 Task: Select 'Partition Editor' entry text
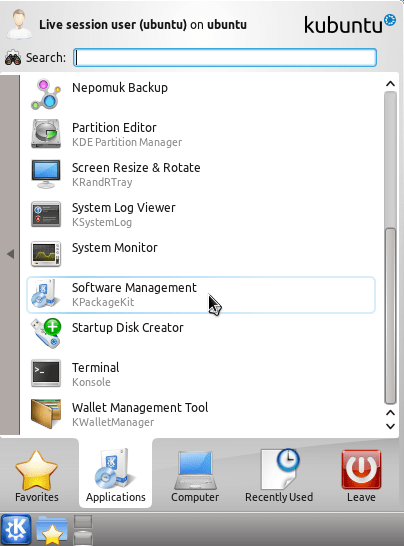[114, 128]
